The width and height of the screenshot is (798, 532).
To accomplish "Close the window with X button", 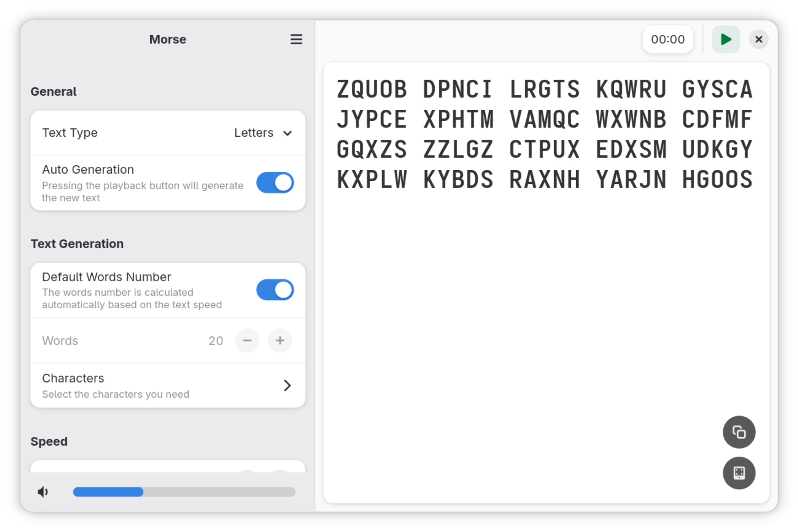I will (x=758, y=39).
